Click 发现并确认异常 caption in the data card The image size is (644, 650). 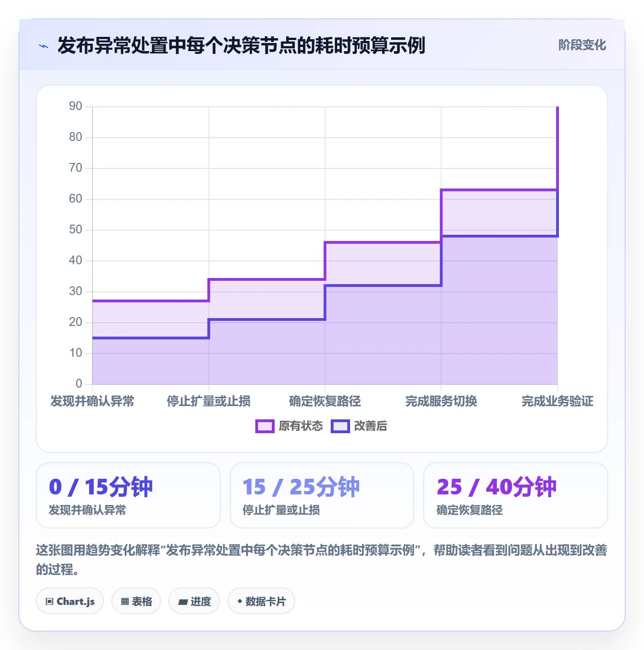tap(87, 511)
